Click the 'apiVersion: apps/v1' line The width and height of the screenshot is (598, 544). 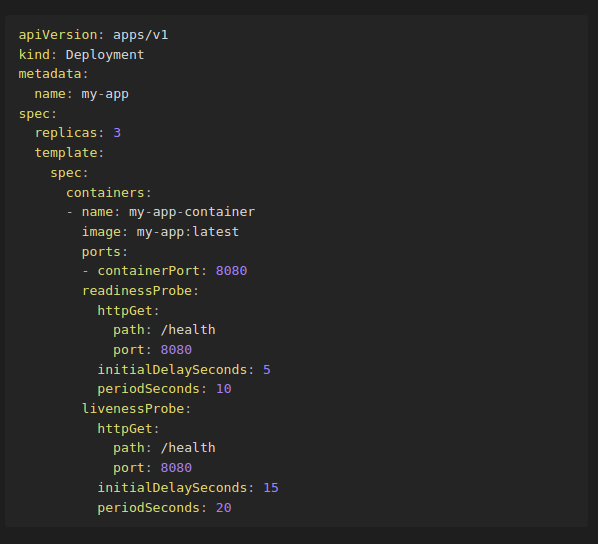(93, 35)
